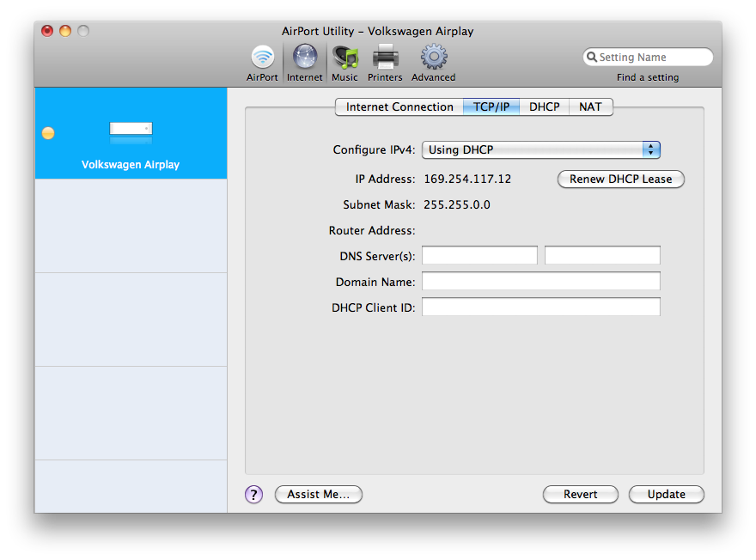Click the first DNS Server field
The width and height of the screenshot is (756, 560).
click(479, 255)
